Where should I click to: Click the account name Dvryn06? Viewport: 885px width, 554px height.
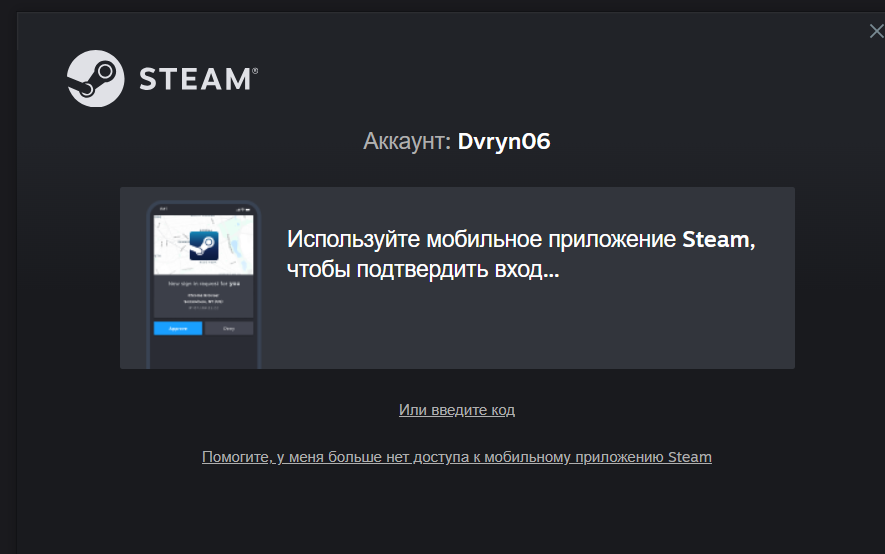(504, 141)
